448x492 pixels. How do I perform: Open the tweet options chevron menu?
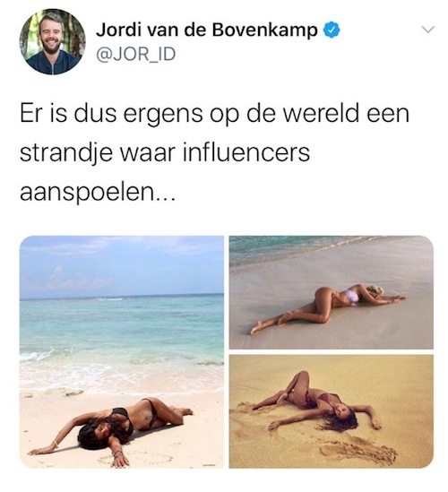427,30
